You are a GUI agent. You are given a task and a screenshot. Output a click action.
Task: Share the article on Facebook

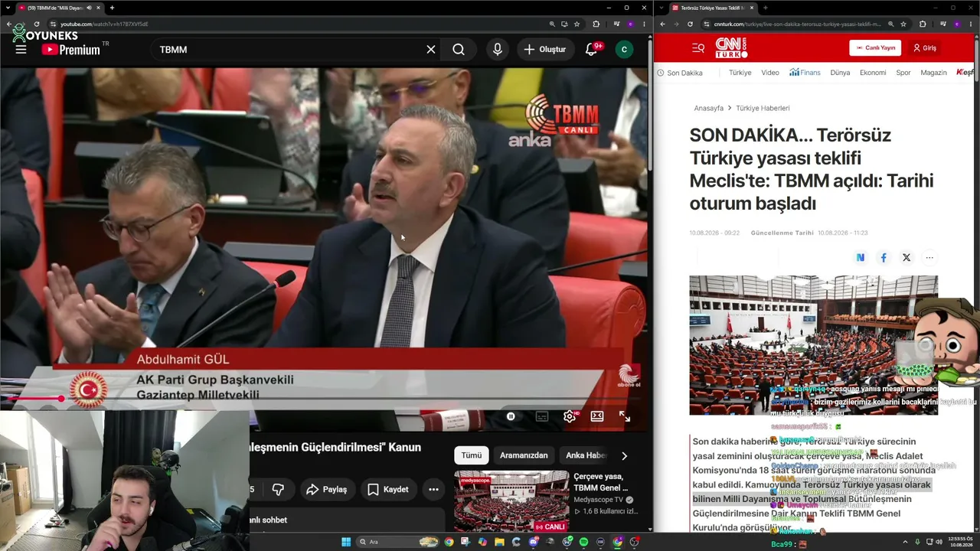[x=884, y=258]
